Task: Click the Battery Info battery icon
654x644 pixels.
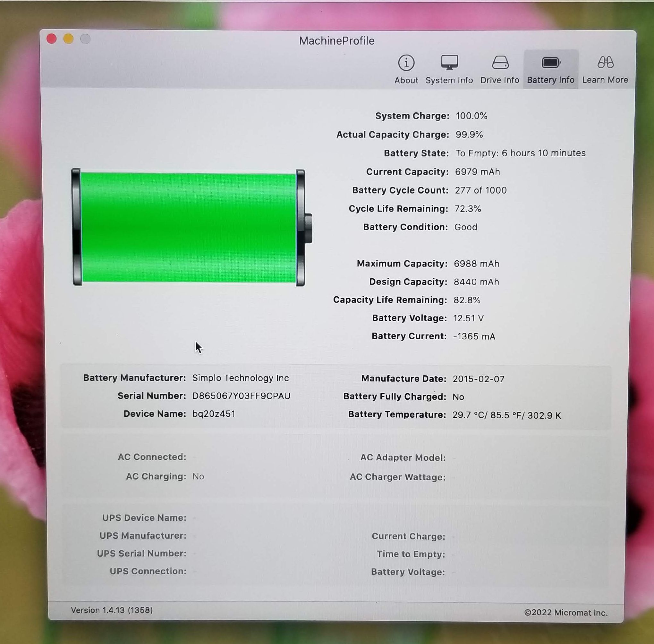Action: (551, 63)
